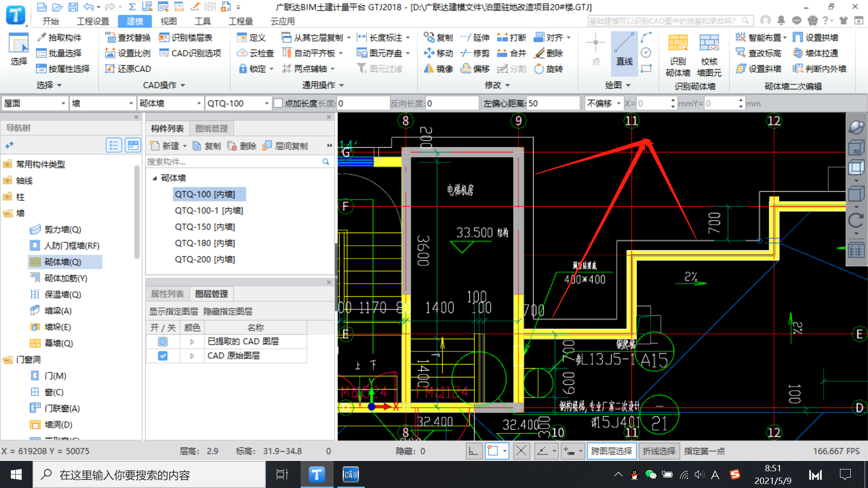The image size is (868, 488).
Task: Open the 云应用 ribbon tab
Action: (x=283, y=21)
